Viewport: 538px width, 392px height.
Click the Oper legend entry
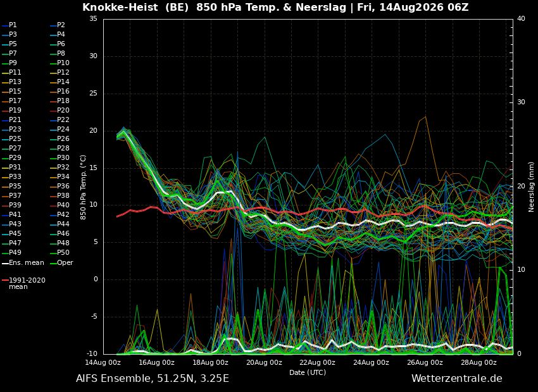pos(61,263)
